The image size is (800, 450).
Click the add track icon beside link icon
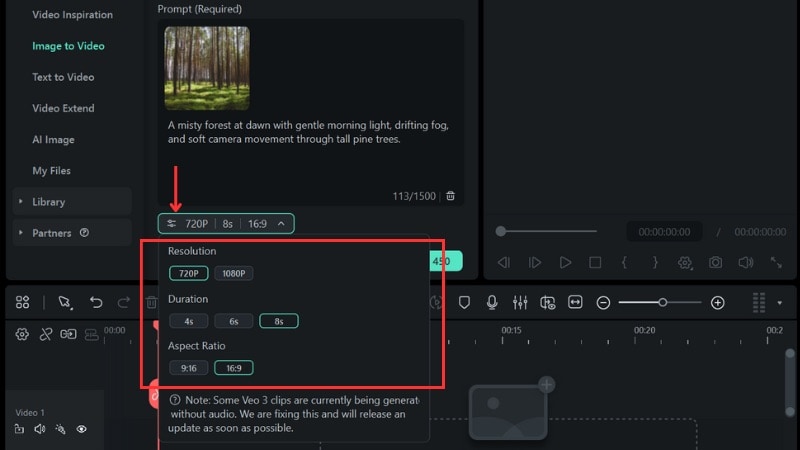pos(68,334)
